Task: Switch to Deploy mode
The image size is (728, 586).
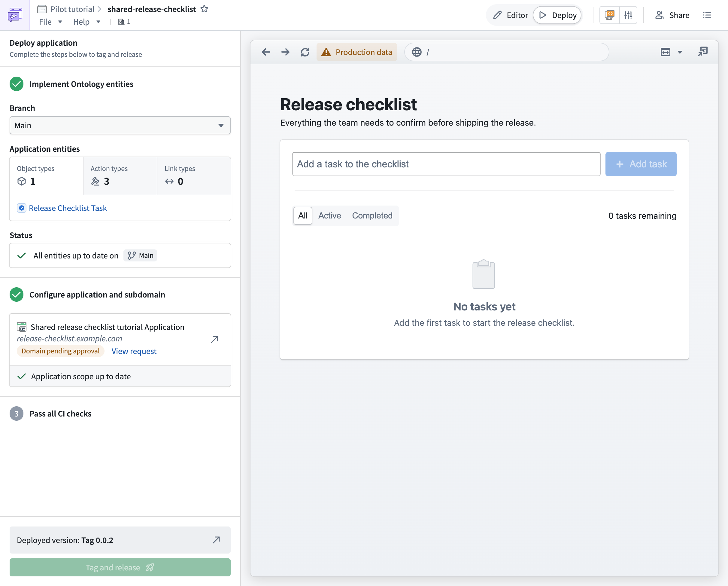Action: 557,15
